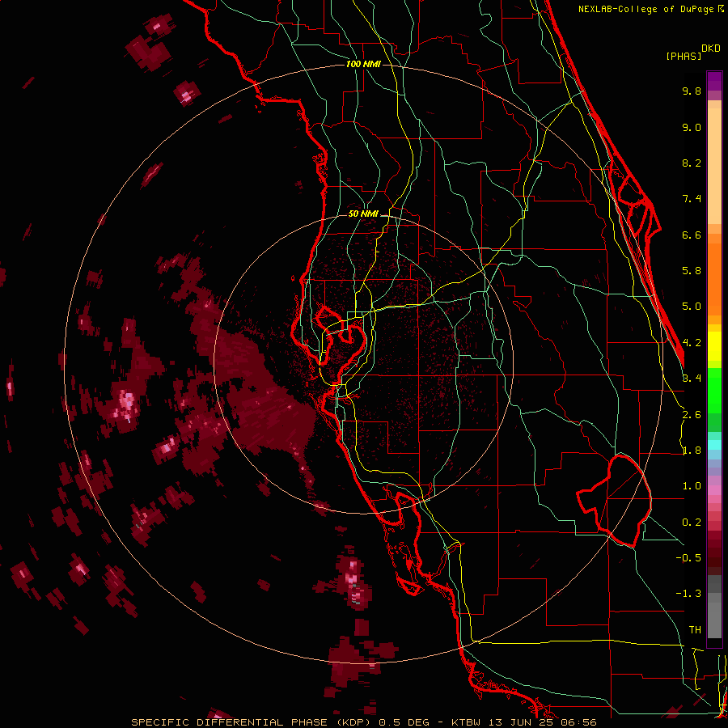The height and width of the screenshot is (728, 728).
Task: Click the 13 JUN 25 date text
Action: (520, 722)
